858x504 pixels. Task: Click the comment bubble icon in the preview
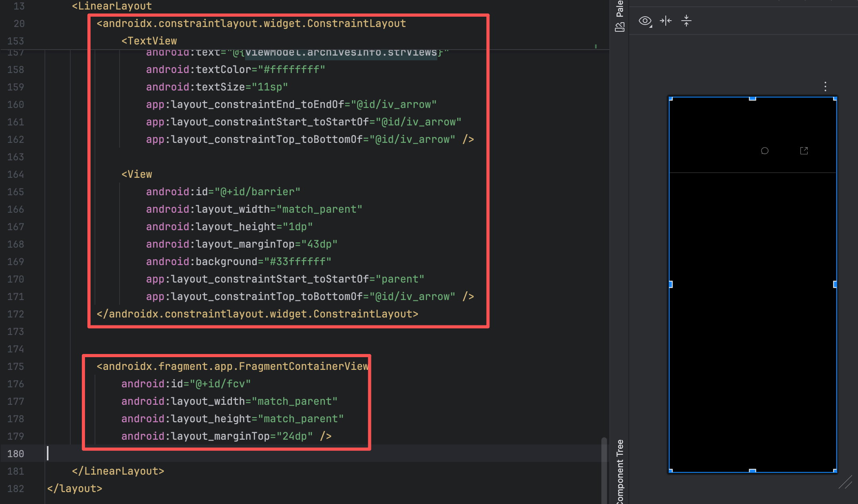point(765,151)
